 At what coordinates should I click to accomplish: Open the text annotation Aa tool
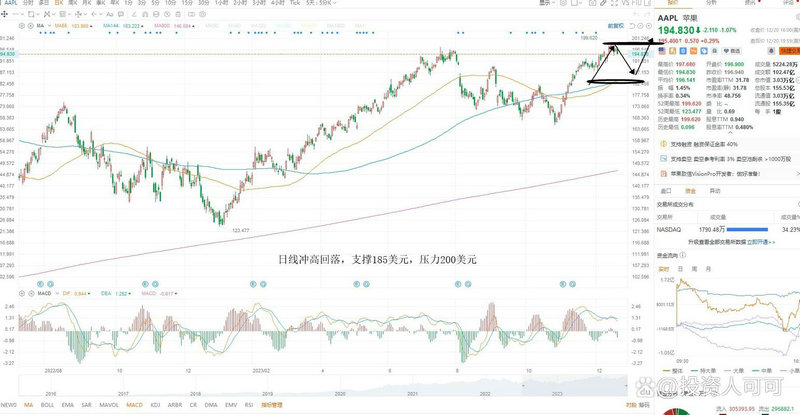click(x=110, y=14)
